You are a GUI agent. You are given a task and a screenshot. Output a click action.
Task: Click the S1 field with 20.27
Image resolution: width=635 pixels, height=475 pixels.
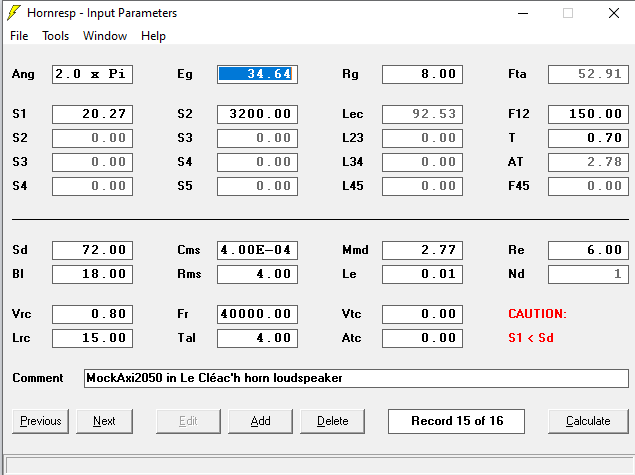(92, 114)
